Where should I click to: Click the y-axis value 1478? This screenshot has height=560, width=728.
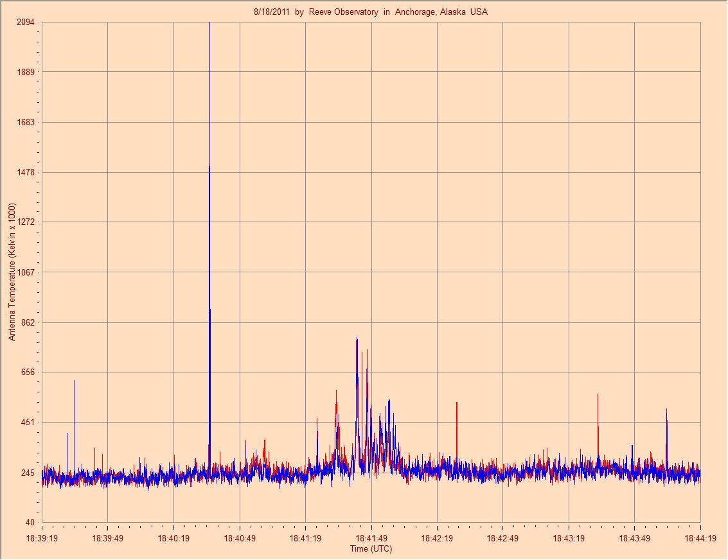coord(26,172)
